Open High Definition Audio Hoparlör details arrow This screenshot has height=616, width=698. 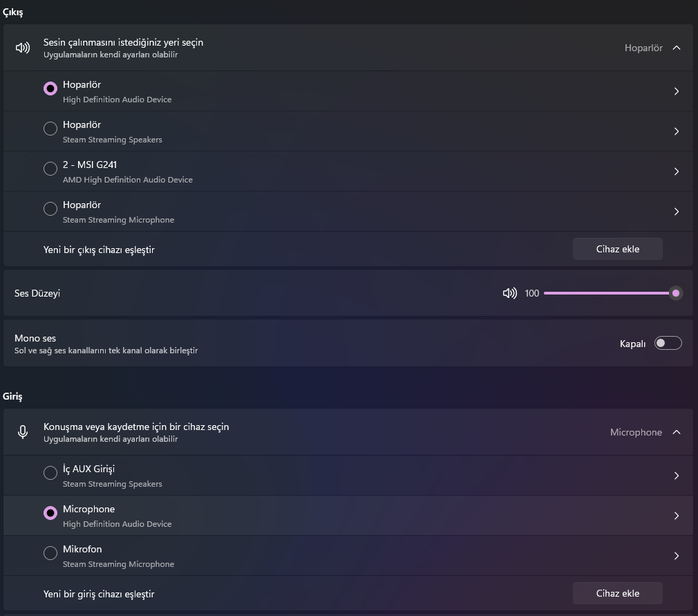point(676,91)
